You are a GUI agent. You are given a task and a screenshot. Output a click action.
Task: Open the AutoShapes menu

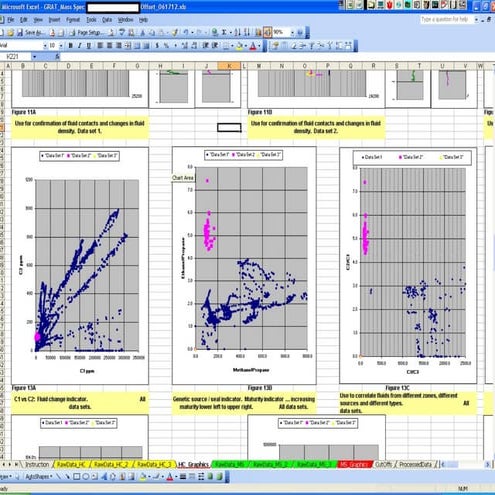tap(39, 477)
